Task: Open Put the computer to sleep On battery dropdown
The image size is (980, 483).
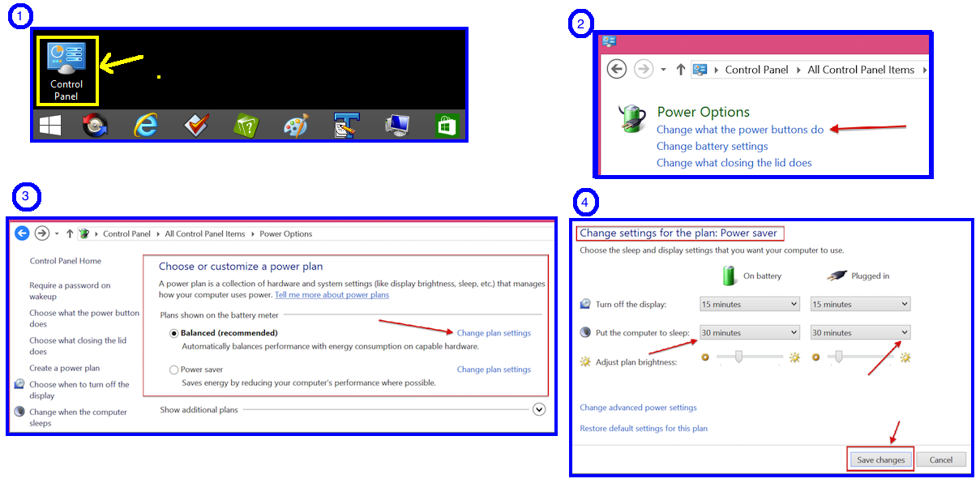Action: click(750, 332)
